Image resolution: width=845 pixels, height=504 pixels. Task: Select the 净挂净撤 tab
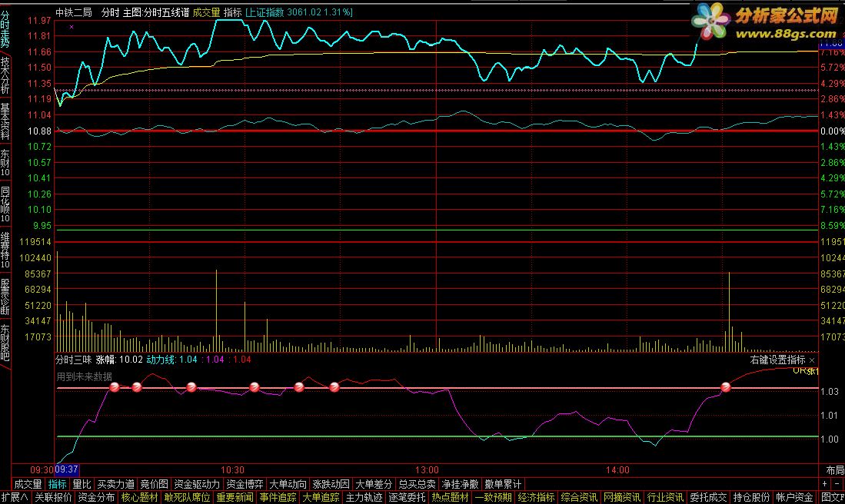(461, 483)
